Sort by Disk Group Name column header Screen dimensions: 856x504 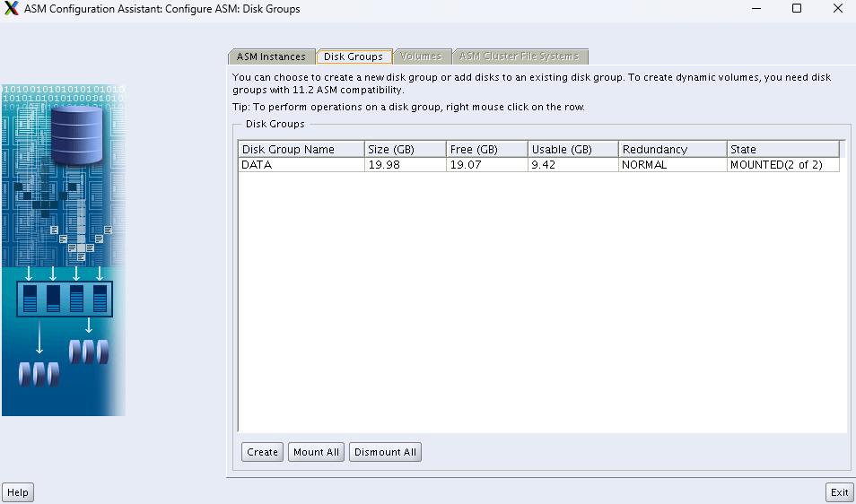tap(301, 150)
